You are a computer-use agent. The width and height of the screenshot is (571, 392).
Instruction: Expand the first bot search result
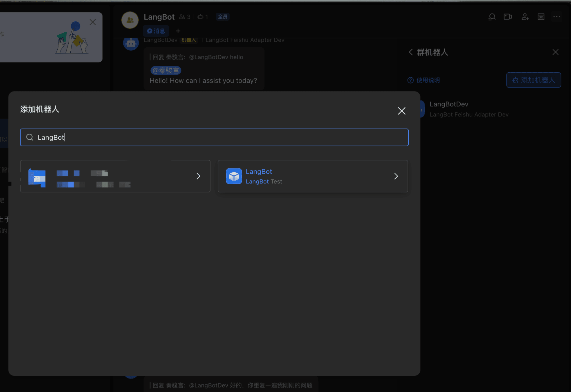198,176
